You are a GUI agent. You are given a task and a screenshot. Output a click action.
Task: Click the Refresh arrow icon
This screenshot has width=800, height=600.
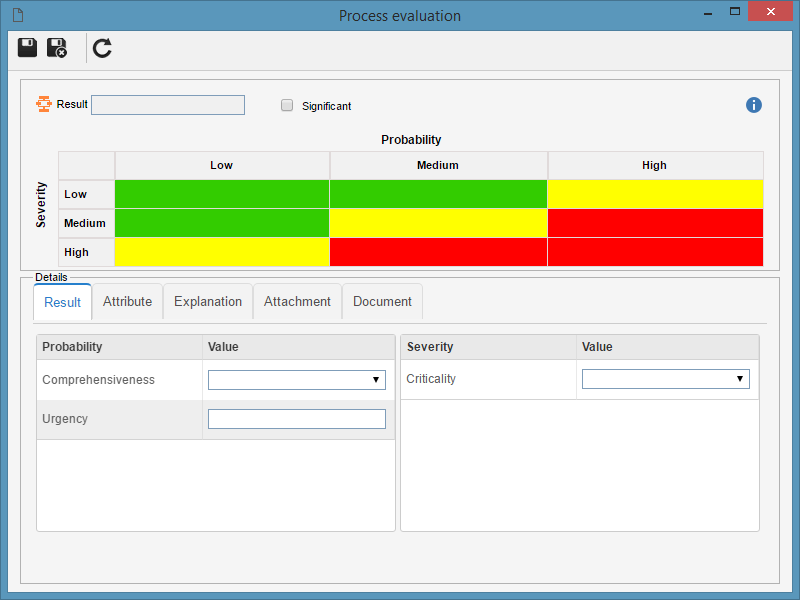[102, 48]
